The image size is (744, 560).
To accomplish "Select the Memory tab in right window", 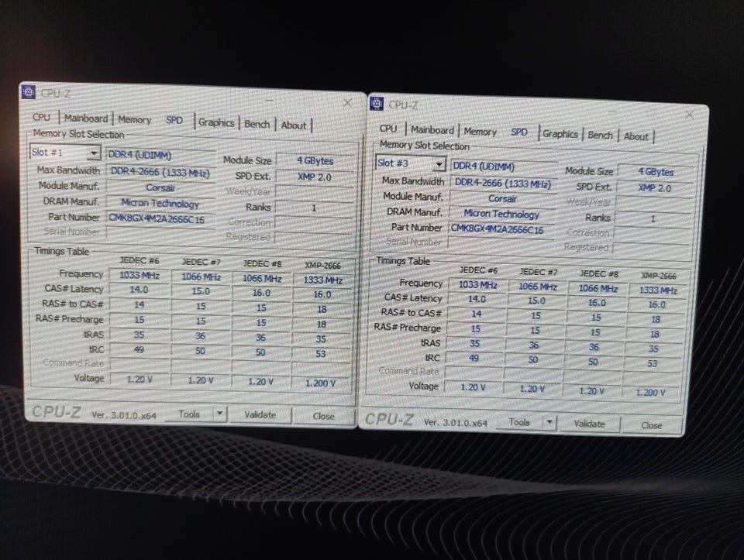I will [480, 132].
